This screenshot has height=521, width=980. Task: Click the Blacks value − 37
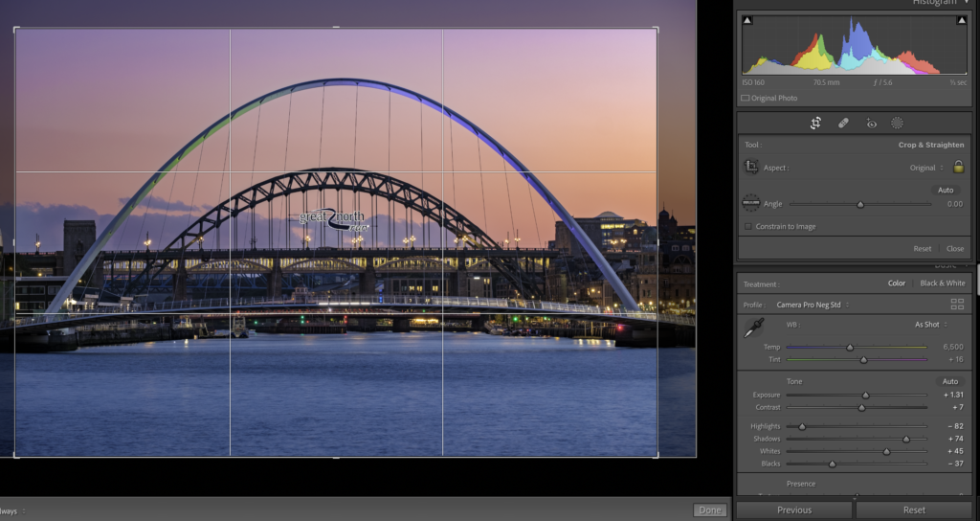coord(955,464)
